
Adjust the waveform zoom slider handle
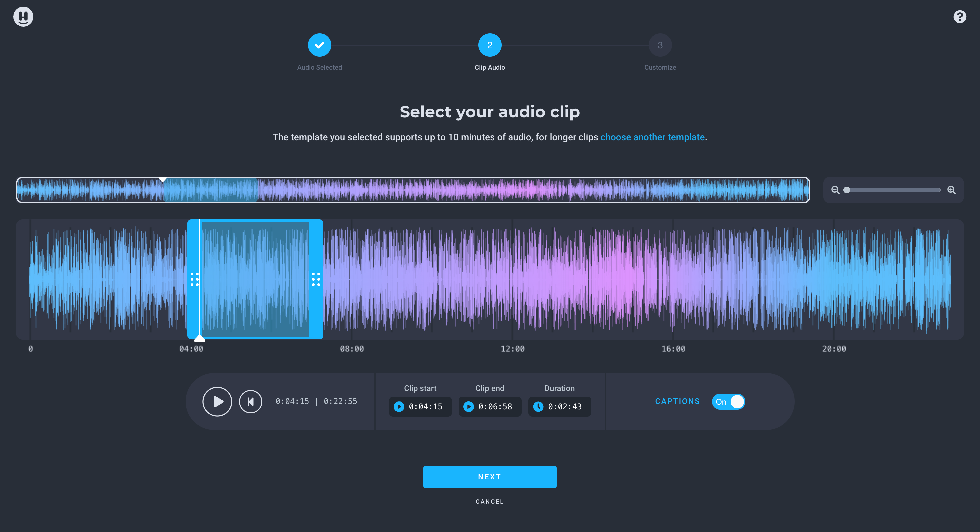[x=847, y=190]
